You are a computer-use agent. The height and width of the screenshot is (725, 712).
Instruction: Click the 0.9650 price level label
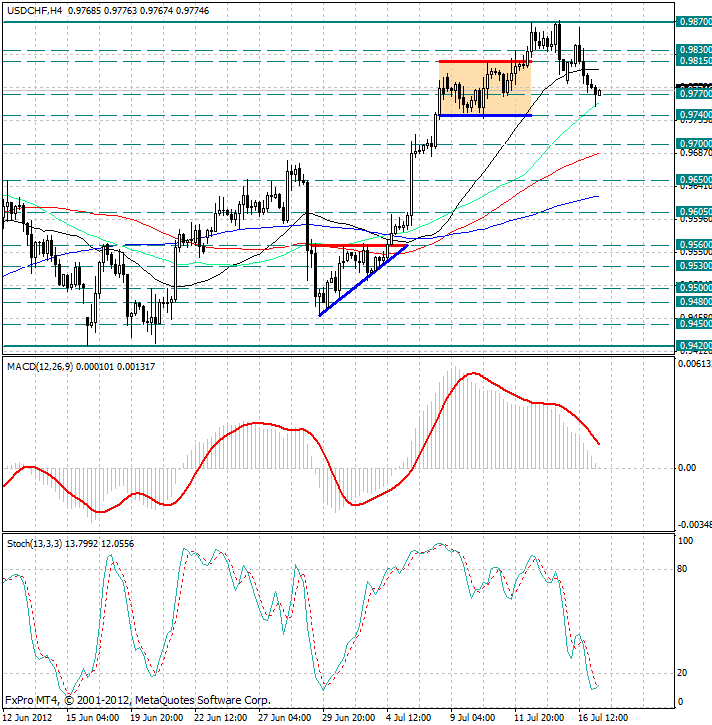pos(694,179)
